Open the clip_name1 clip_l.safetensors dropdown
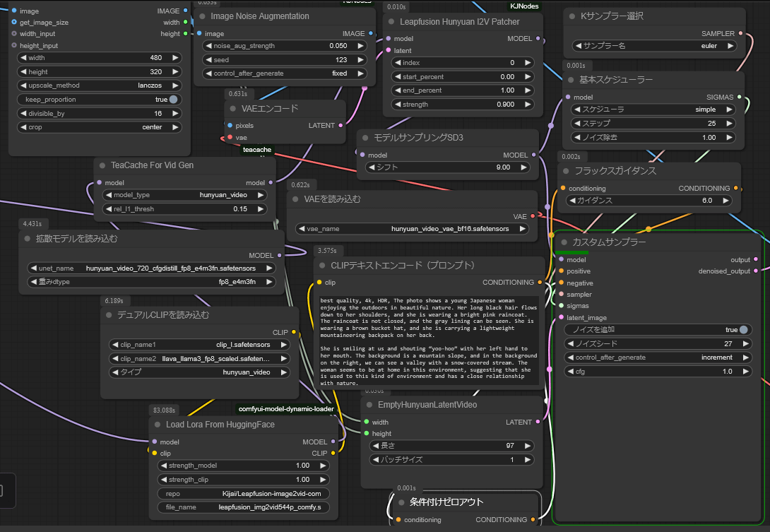 click(x=199, y=345)
